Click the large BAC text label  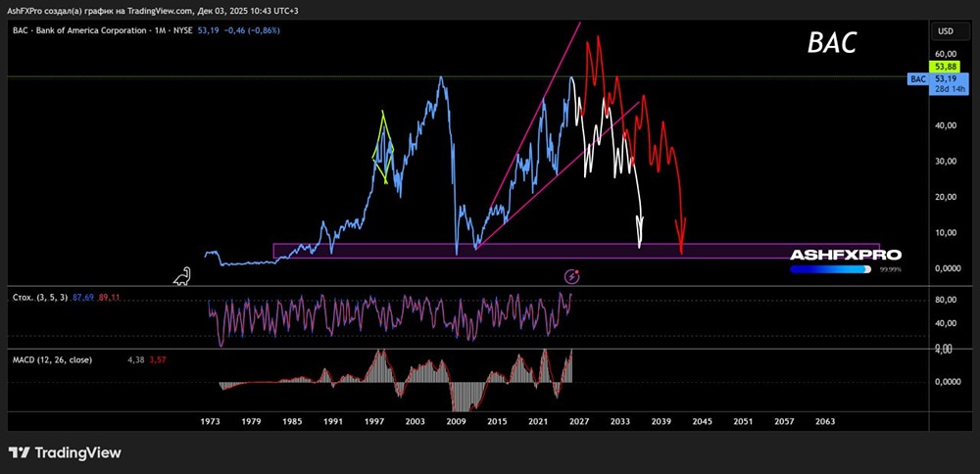[x=832, y=43]
